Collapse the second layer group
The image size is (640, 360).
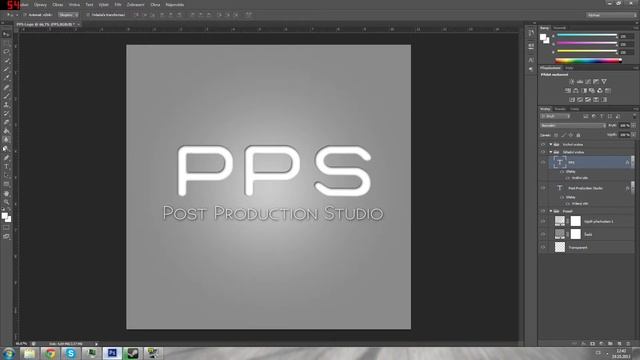click(551, 152)
